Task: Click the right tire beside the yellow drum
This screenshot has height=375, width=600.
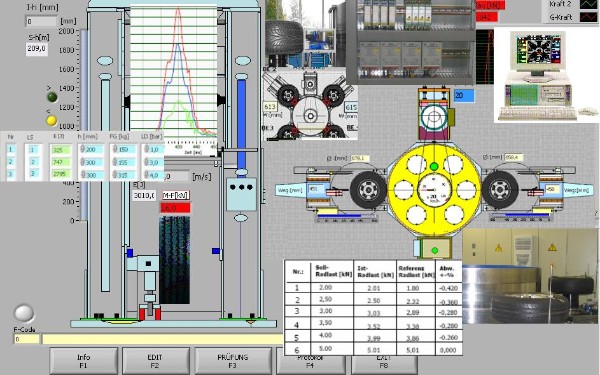Action: tap(500, 189)
